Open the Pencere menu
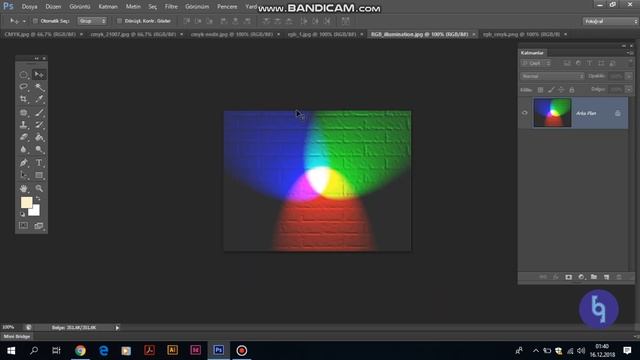Screen dimensions: 640x360 click(227, 7)
